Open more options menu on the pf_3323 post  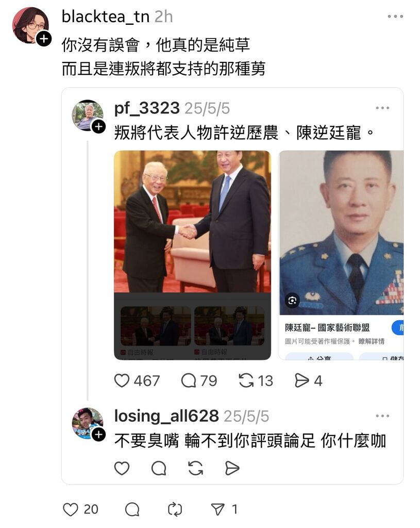[x=383, y=108]
